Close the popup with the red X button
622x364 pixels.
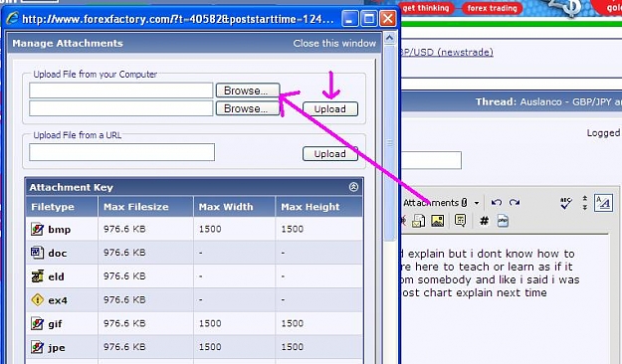click(388, 18)
